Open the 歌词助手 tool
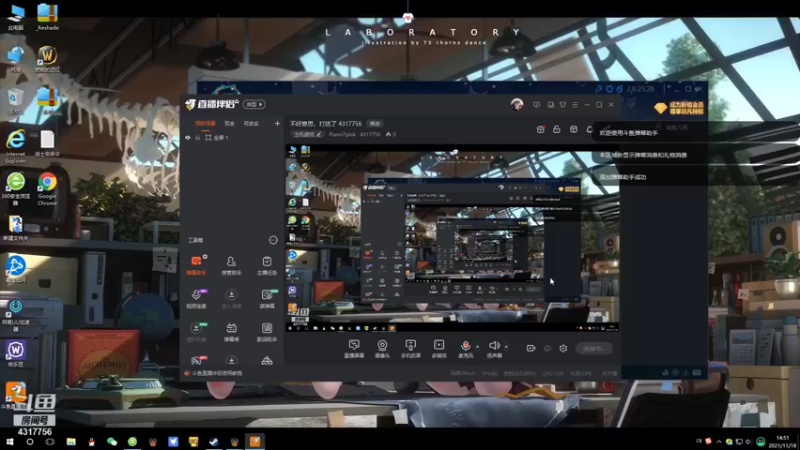This screenshot has height=450, width=800. pos(267,332)
